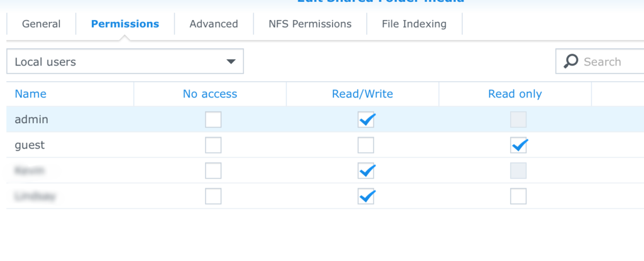This screenshot has height=261, width=644.
Task: Select the Permissions tab
Action: click(125, 24)
